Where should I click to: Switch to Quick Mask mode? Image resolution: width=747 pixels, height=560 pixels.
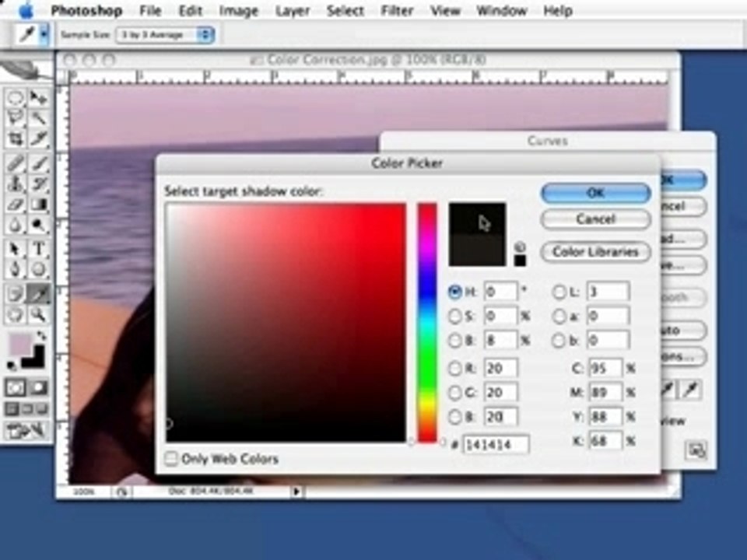[x=38, y=387]
